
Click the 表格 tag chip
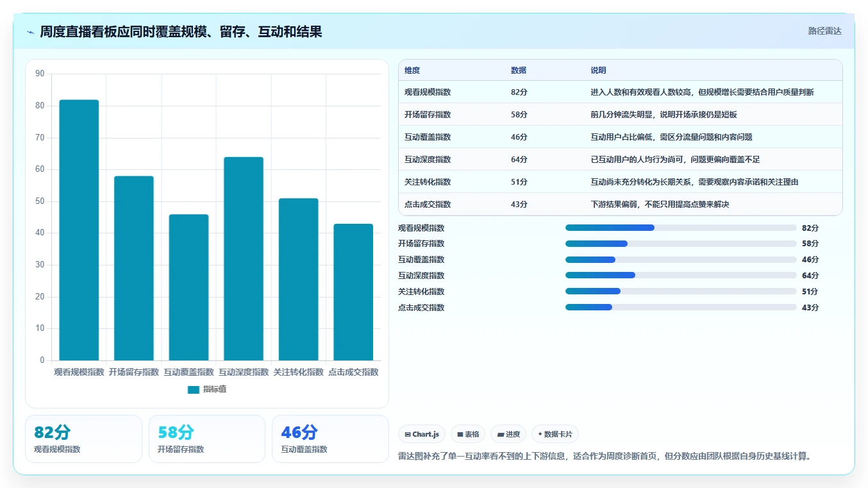[x=468, y=434]
